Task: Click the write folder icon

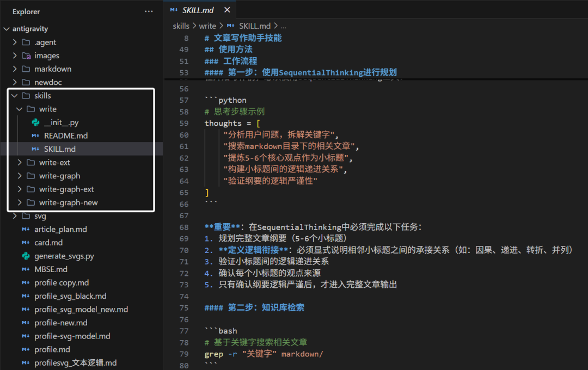Action: (30, 109)
